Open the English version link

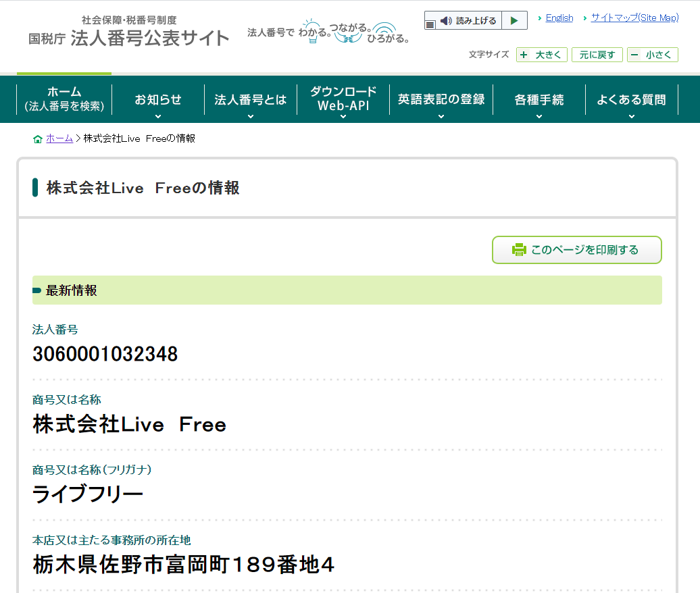[559, 18]
